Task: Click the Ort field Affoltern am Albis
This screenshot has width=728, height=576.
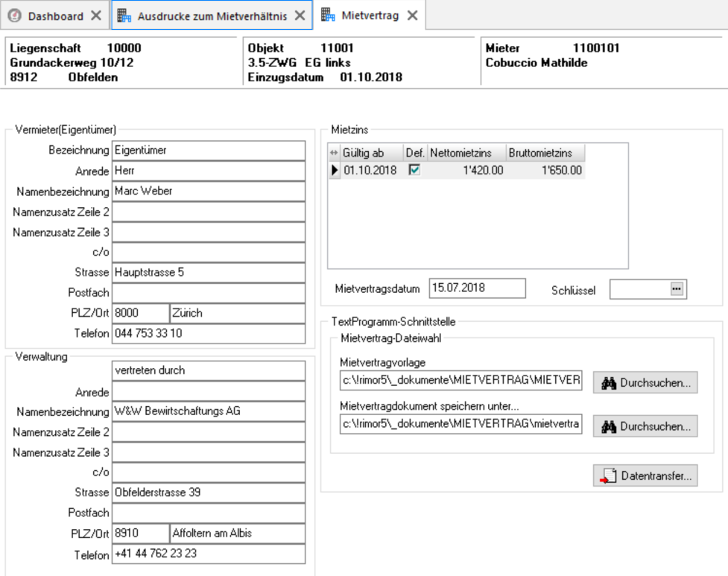Action: [237, 534]
